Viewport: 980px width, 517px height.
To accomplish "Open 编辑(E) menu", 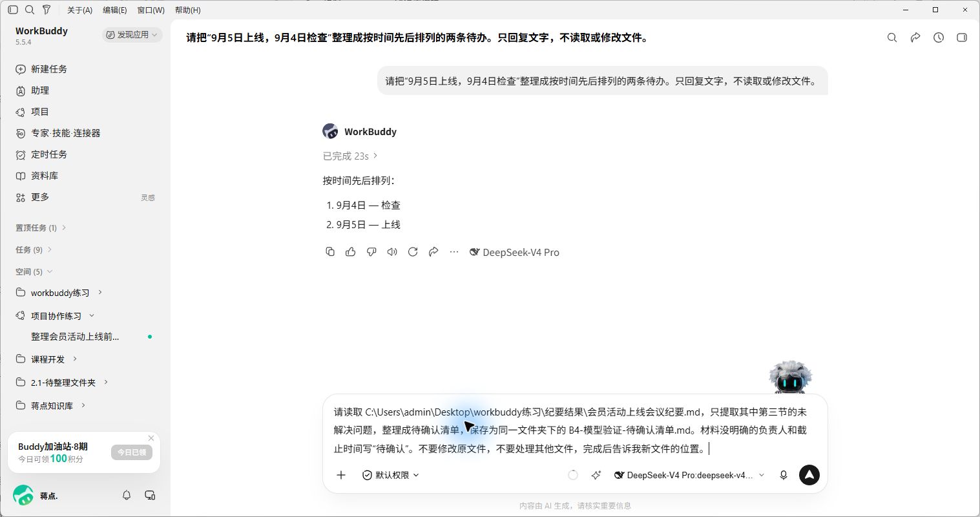I will pos(115,10).
